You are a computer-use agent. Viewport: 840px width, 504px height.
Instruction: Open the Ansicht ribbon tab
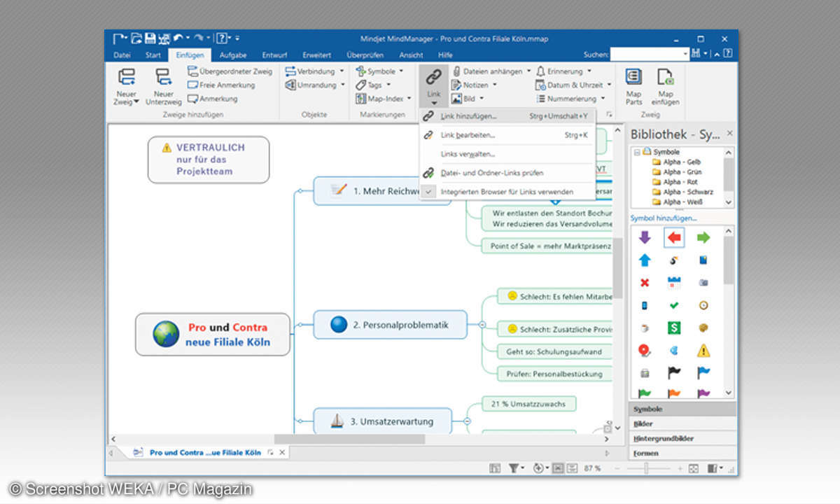[411, 55]
